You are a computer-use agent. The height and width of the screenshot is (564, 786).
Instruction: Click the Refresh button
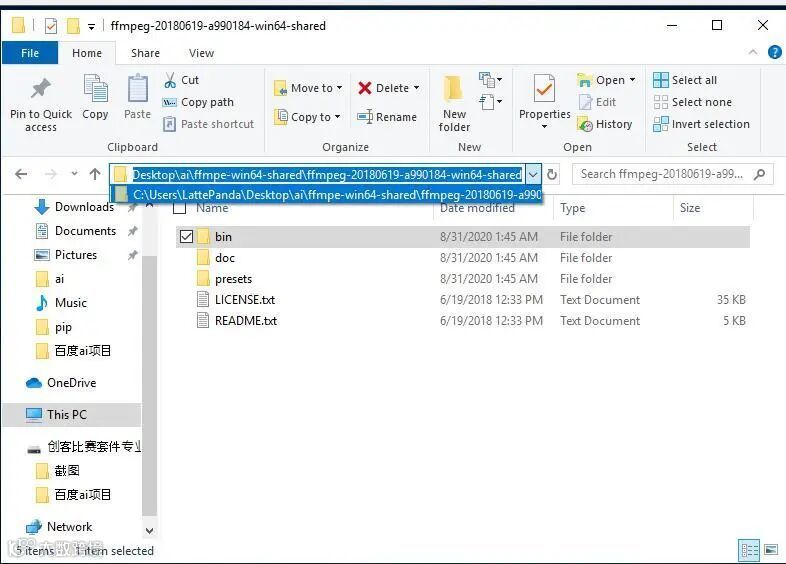pyautogui.click(x=552, y=174)
